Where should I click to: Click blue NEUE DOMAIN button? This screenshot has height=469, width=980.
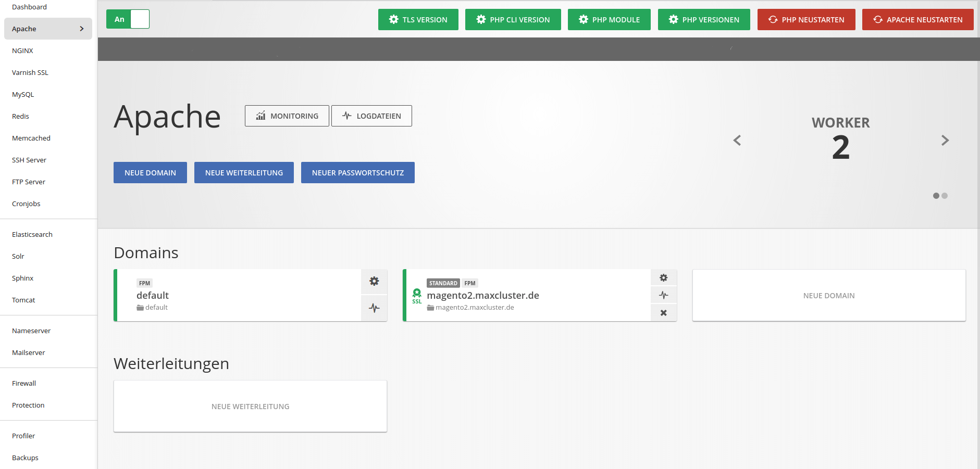[x=150, y=173]
